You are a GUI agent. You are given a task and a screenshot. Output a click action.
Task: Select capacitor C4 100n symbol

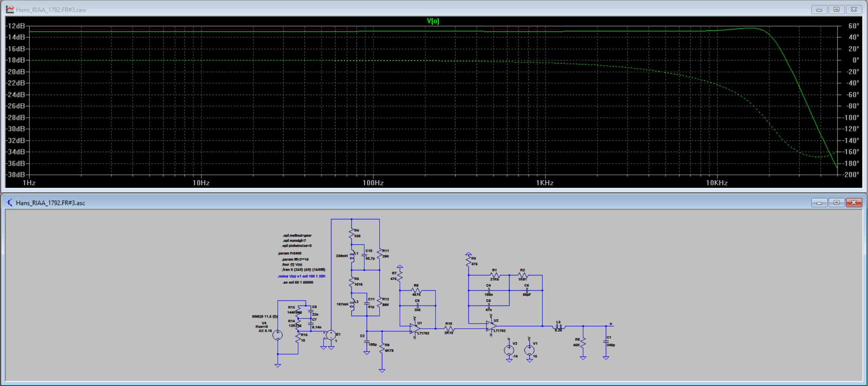[489, 291]
